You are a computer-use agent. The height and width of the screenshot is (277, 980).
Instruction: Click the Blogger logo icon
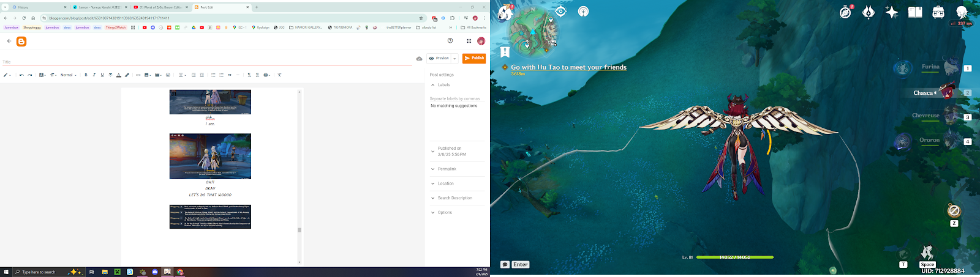(21, 42)
